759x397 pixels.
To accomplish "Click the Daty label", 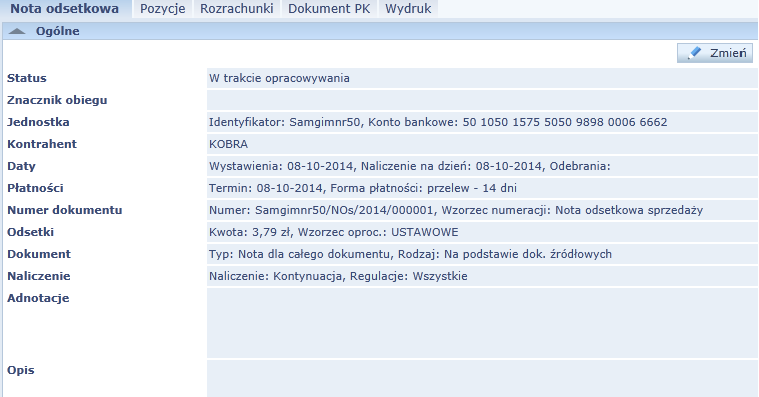I will (21, 166).
